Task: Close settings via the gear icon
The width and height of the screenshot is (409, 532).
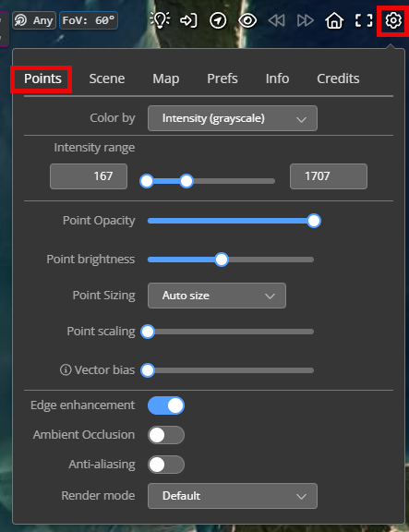Action: pos(393,20)
